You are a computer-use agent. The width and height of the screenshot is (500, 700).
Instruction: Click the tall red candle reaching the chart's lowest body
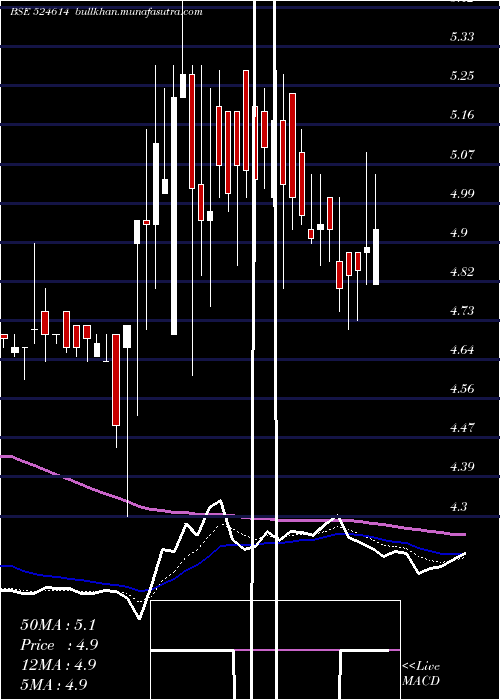116,380
